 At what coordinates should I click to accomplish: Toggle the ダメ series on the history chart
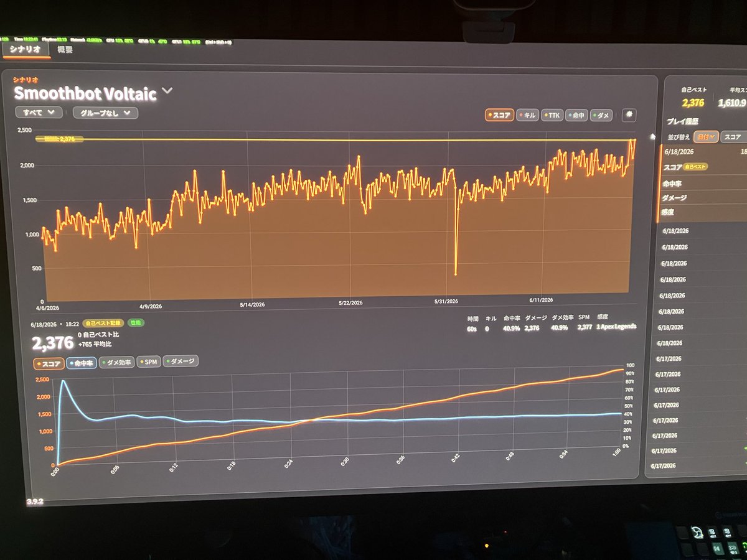tap(601, 115)
